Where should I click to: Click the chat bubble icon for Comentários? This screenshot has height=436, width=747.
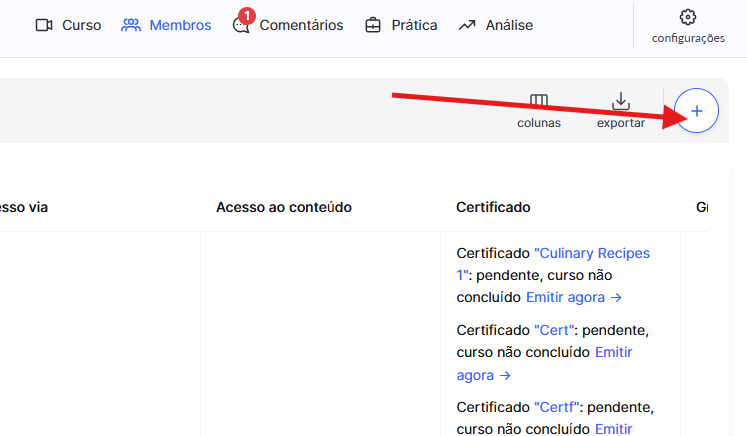(x=240, y=26)
